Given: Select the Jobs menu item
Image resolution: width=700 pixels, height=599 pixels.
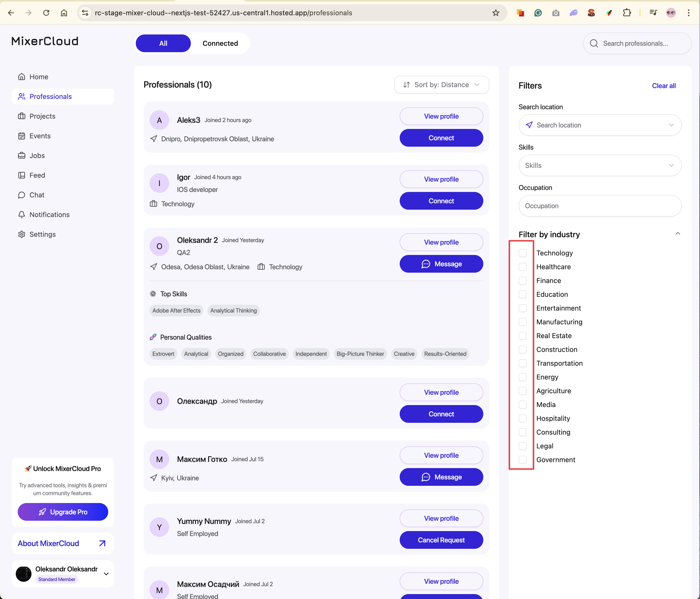Looking at the screenshot, I should (x=37, y=156).
